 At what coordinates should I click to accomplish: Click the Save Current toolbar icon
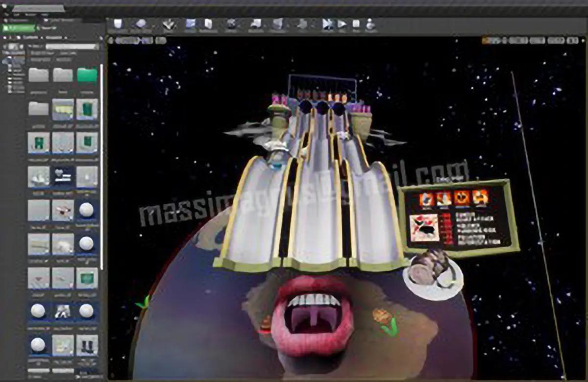[118, 24]
